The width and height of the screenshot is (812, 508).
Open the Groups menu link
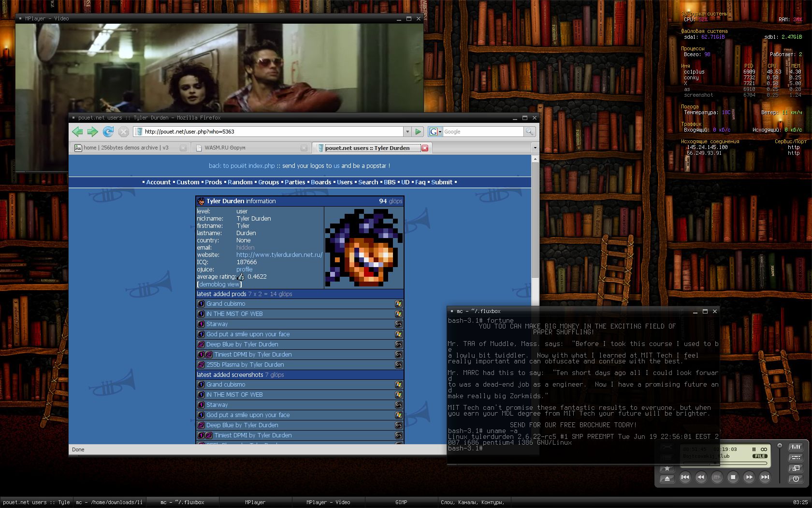point(269,182)
